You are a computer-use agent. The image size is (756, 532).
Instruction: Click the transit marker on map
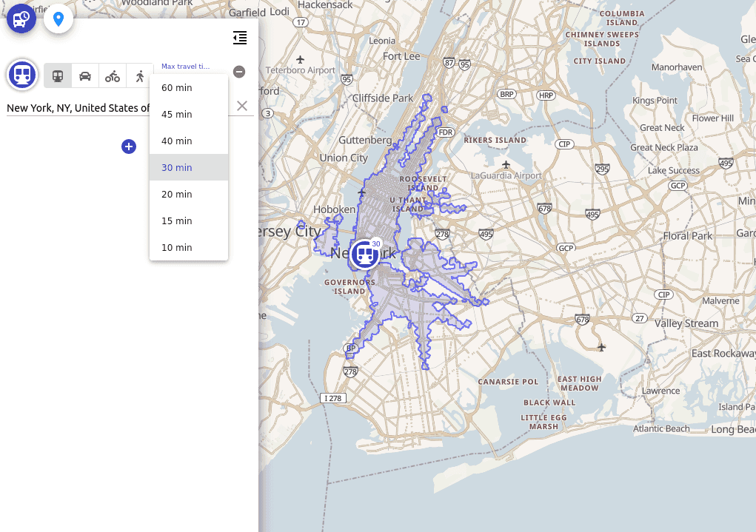[364, 254]
